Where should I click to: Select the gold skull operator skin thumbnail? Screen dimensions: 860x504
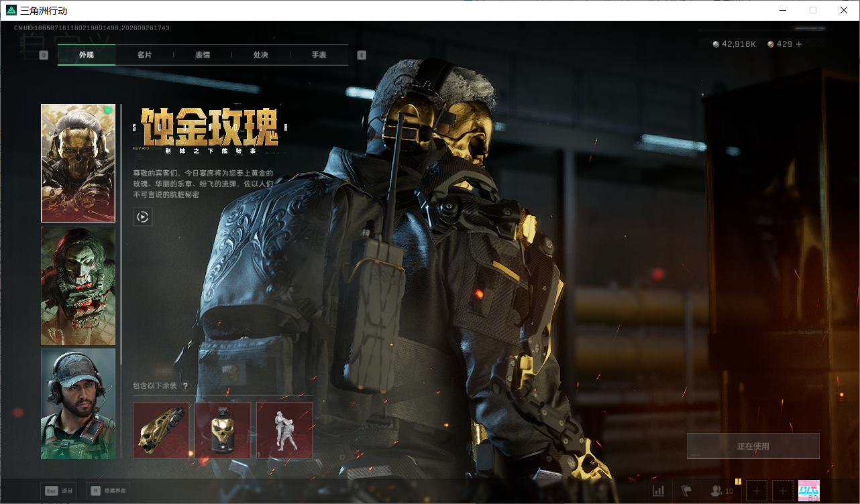pyautogui.click(x=78, y=163)
